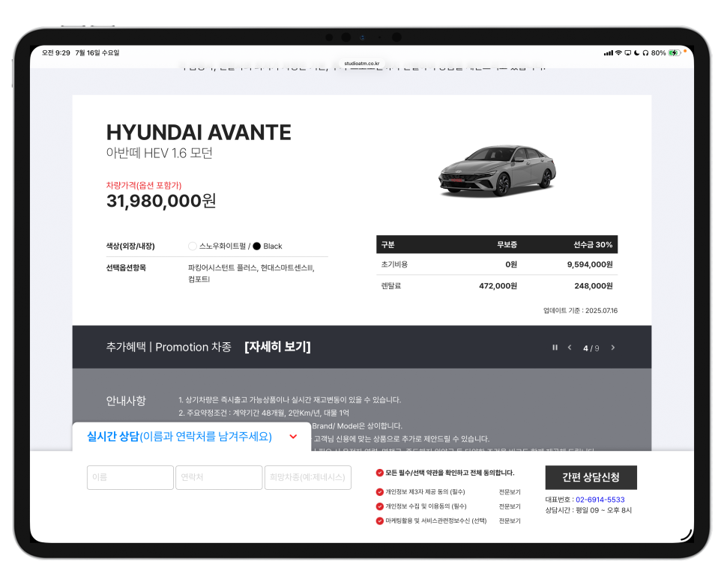This screenshot has height=588, width=724.
Task: Tap the screen mirroring status icon
Action: tap(627, 53)
